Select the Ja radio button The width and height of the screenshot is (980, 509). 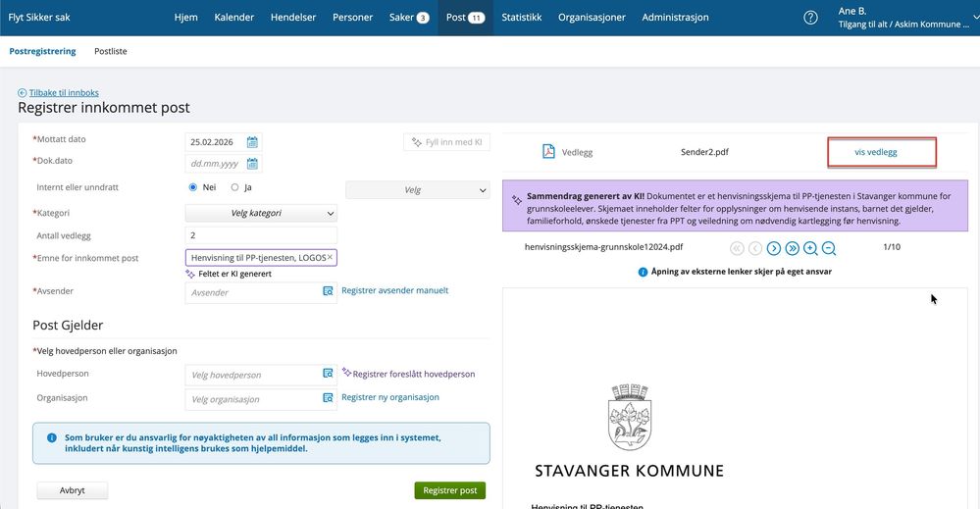pyautogui.click(x=235, y=187)
